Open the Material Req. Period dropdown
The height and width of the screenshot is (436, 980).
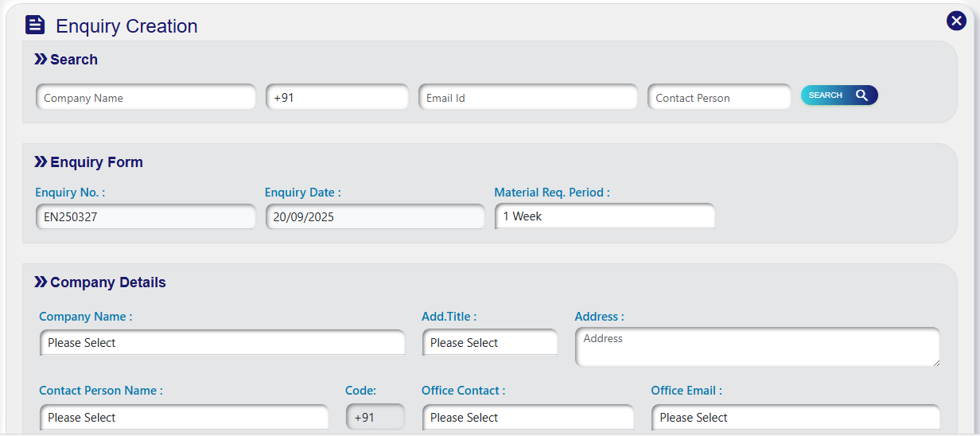[605, 216]
